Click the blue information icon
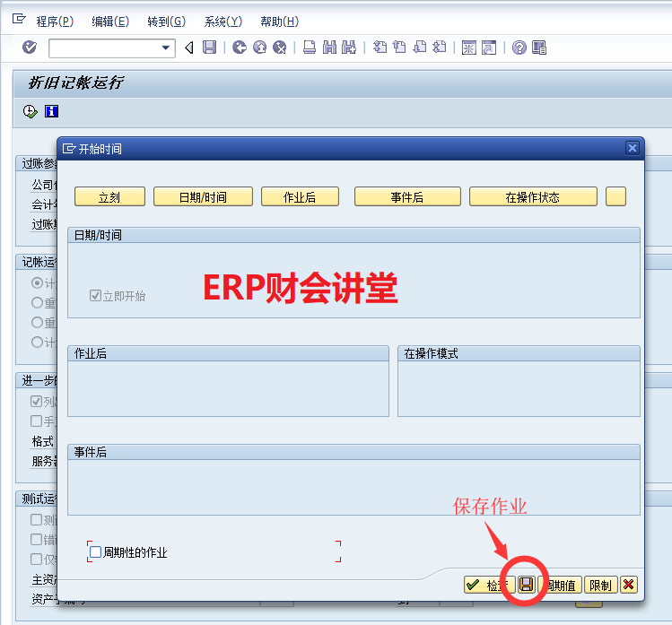The image size is (672, 625). tap(51, 111)
